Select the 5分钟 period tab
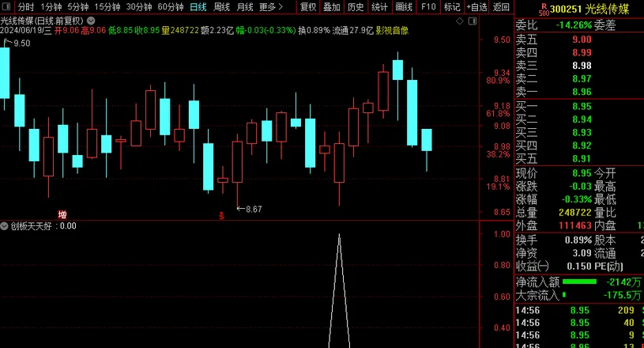The height and width of the screenshot is (348, 644). point(78,7)
